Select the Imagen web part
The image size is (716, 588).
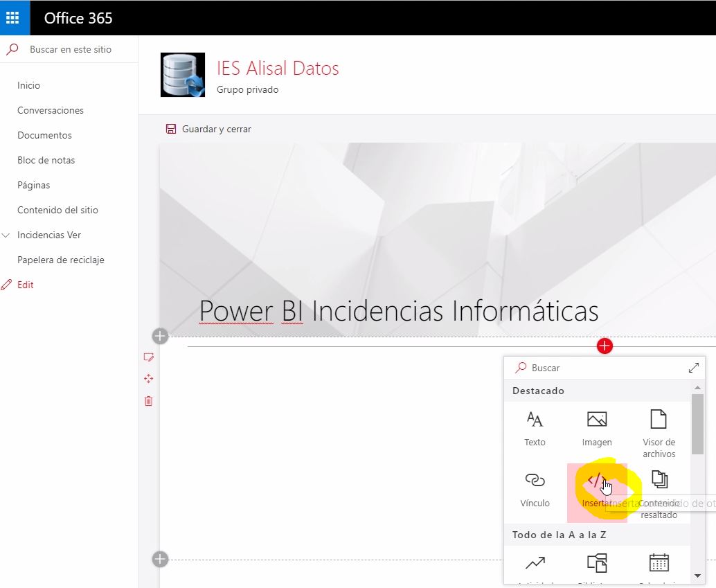[x=597, y=429]
